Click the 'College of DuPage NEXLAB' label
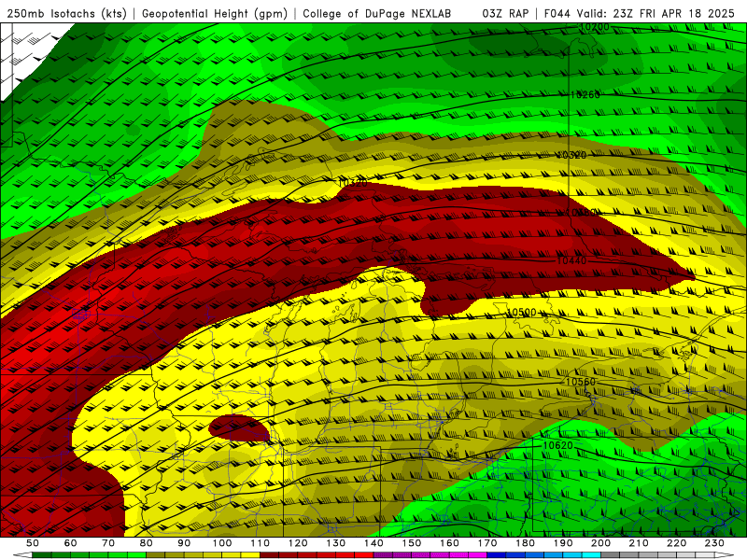The width and height of the screenshot is (747, 560). point(377,14)
